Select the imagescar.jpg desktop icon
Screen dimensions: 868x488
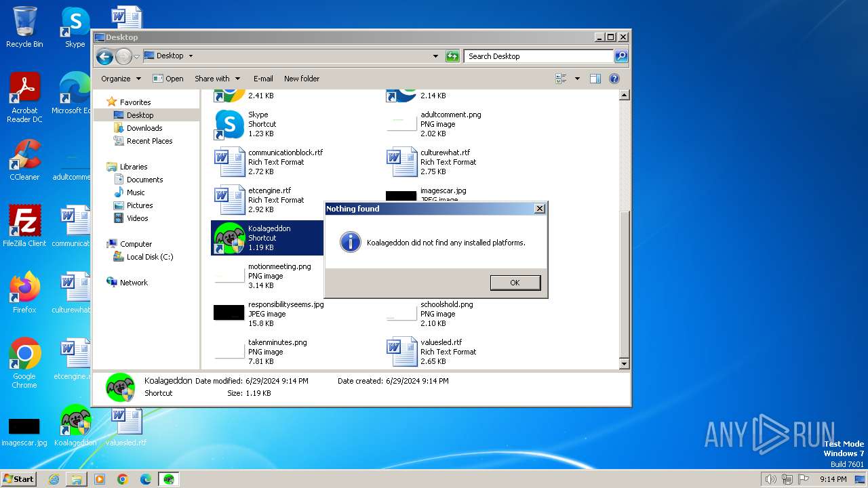(24, 430)
